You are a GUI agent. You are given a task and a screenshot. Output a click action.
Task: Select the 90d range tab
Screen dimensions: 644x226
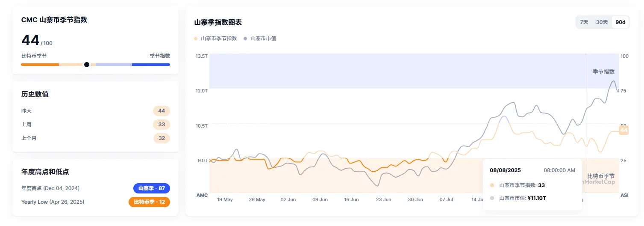(x=620, y=22)
